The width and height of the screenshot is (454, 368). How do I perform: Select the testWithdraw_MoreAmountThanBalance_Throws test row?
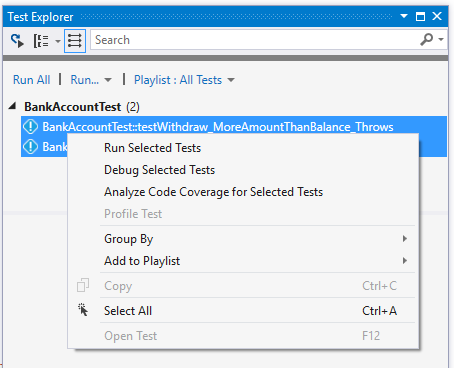[234, 127]
